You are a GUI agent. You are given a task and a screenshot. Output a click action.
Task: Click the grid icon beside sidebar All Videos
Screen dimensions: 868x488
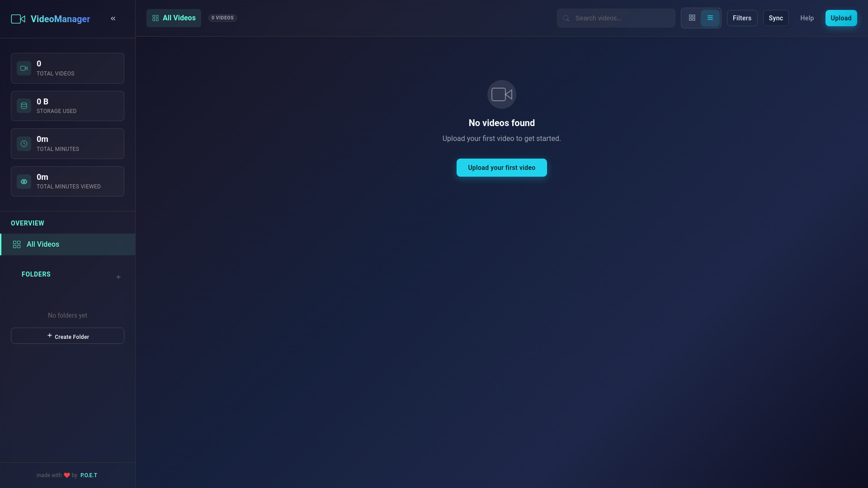click(x=17, y=244)
